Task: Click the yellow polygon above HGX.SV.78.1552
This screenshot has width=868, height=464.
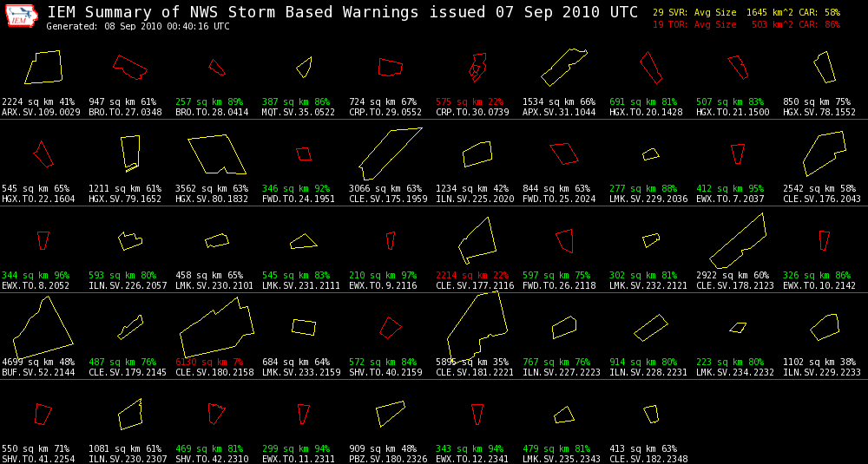Action: [x=825, y=67]
